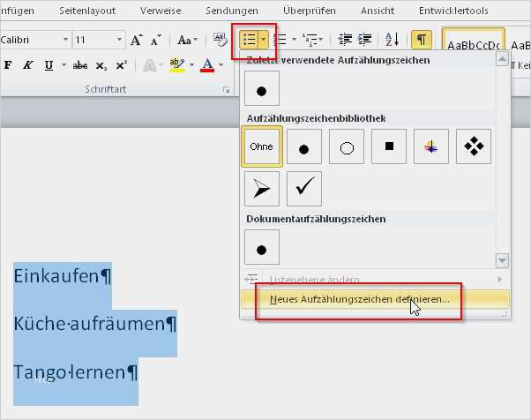Click the bullet gallery scroll down arrow
This screenshot has width=531, height=420.
[x=502, y=261]
